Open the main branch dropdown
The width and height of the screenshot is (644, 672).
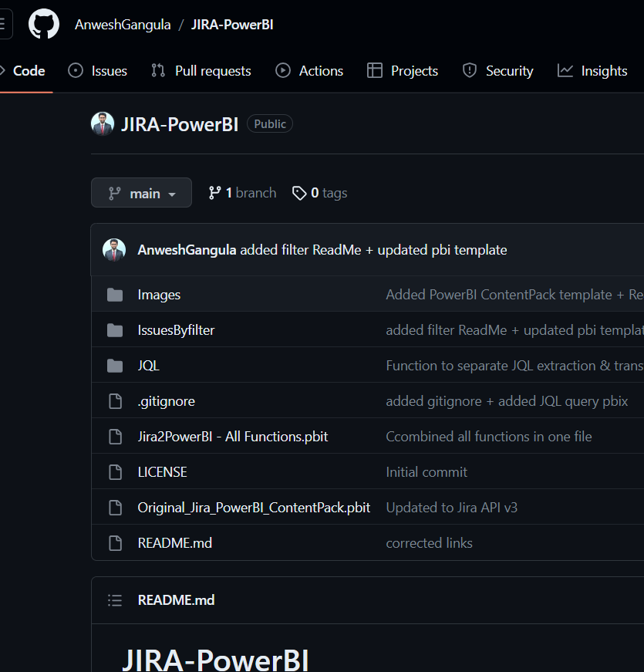141,193
